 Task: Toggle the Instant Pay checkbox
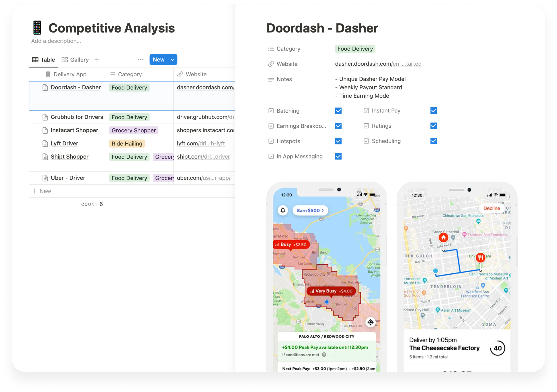pyautogui.click(x=434, y=111)
